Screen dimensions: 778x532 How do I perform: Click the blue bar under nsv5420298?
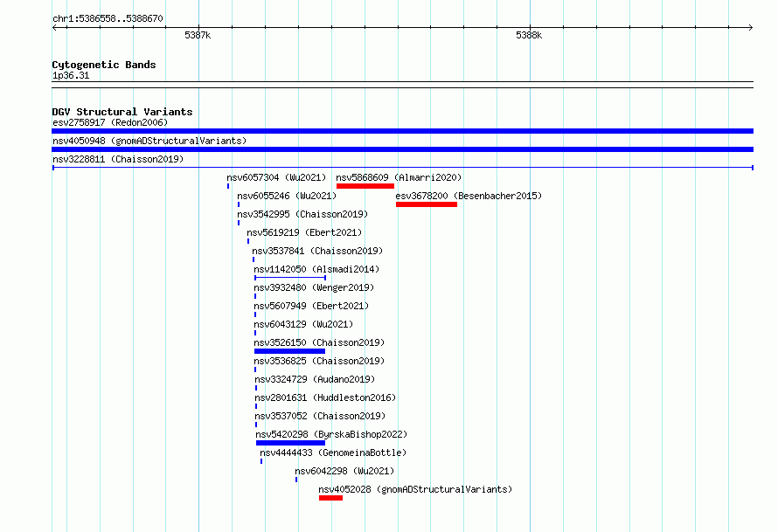coord(291,443)
